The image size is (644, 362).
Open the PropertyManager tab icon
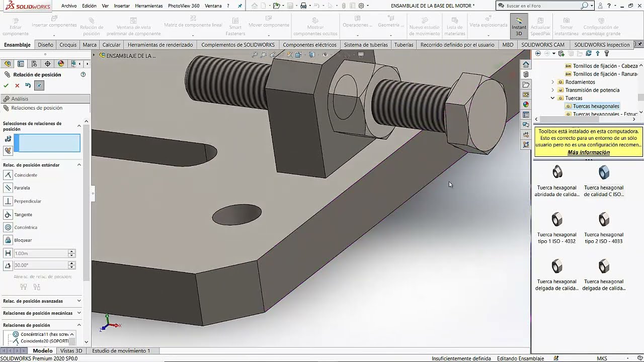point(21,64)
